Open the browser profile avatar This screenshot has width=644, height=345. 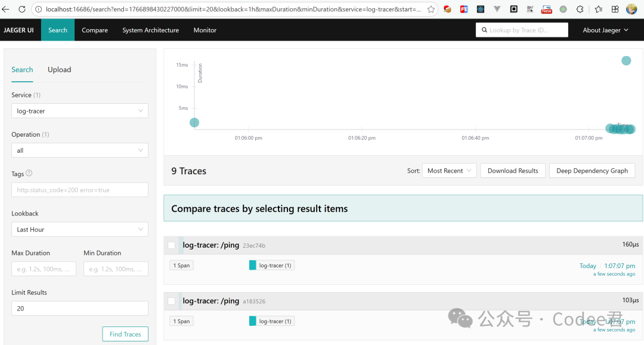pyautogui.click(x=631, y=9)
